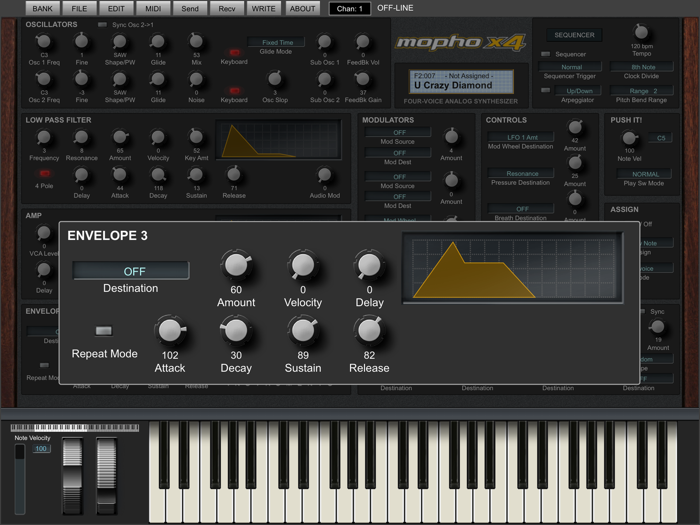The width and height of the screenshot is (700, 525).
Task: Toggle the LFO Sync switch
Action: click(x=643, y=311)
